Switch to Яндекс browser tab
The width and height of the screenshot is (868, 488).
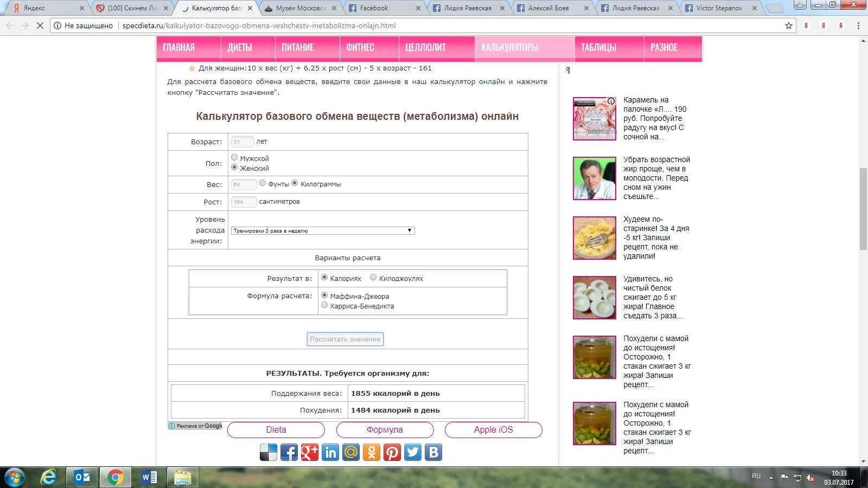pos(48,8)
